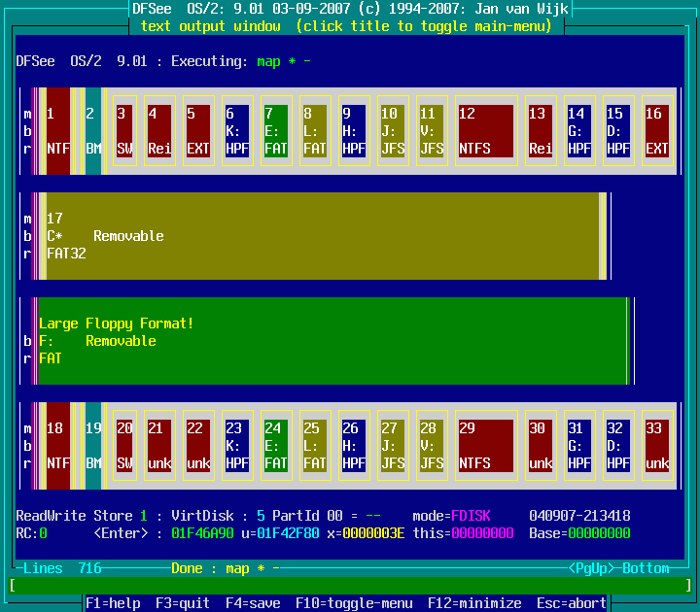This screenshot has width=700, height=612.
Task: Select partition 2 BM boot manager block
Action: [x=92, y=131]
